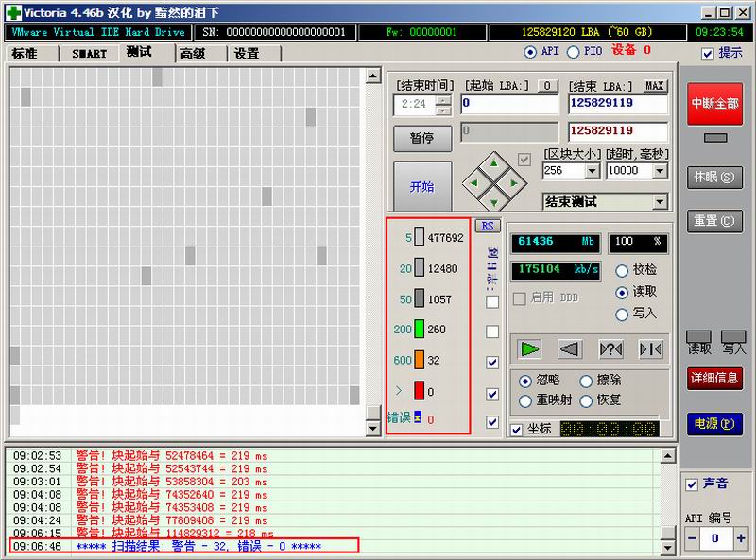756x560 pixels.
Task: Switch to the 高级 tab
Action: [191, 53]
